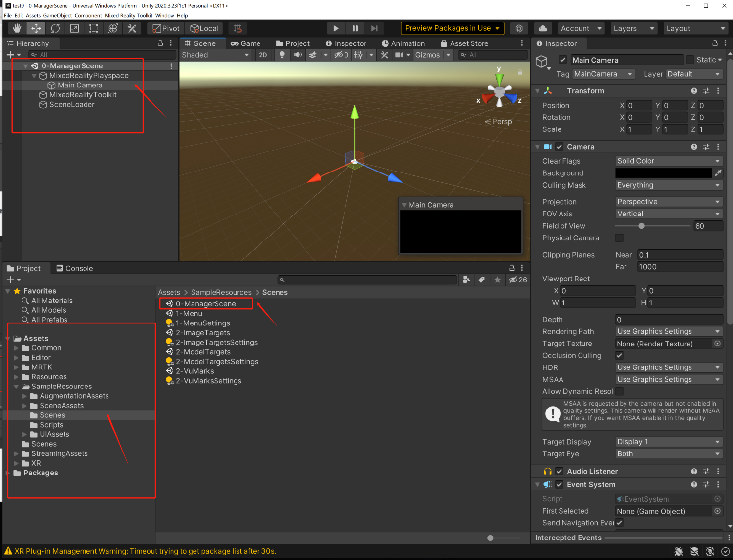Open Collaborate services icon
Image resolution: width=733 pixels, height=560 pixels.
click(x=519, y=28)
